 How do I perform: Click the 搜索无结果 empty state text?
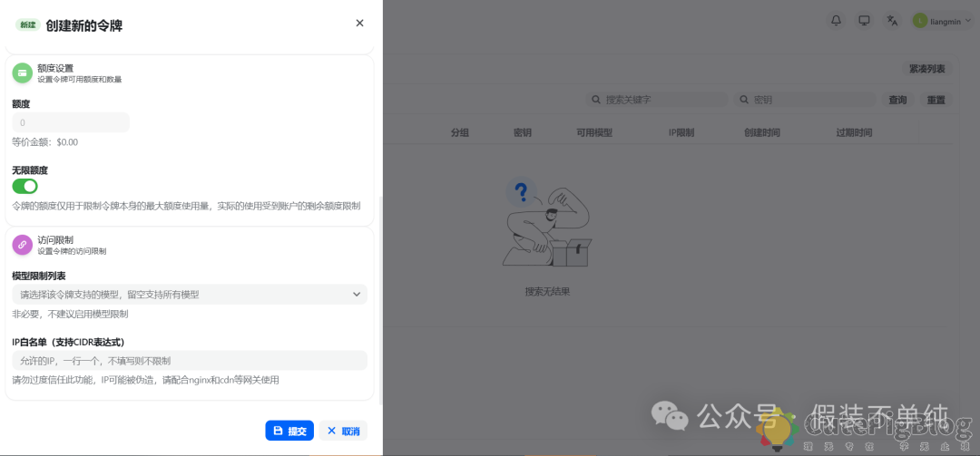coord(547,291)
